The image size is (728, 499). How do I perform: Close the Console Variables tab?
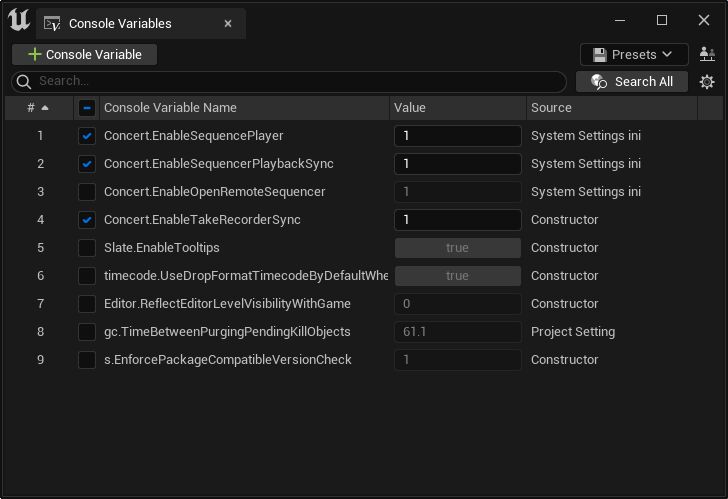click(229, 23)
